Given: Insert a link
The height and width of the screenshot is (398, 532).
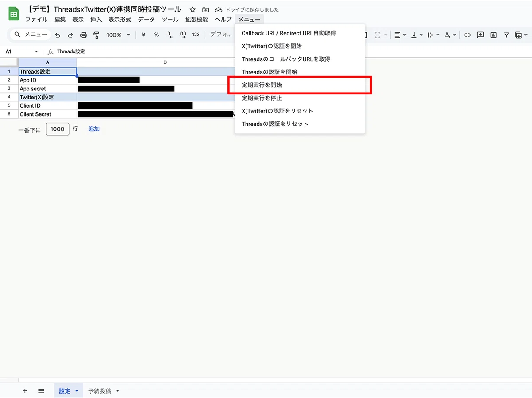Looking at the screenshot, I should click(467, 35).
